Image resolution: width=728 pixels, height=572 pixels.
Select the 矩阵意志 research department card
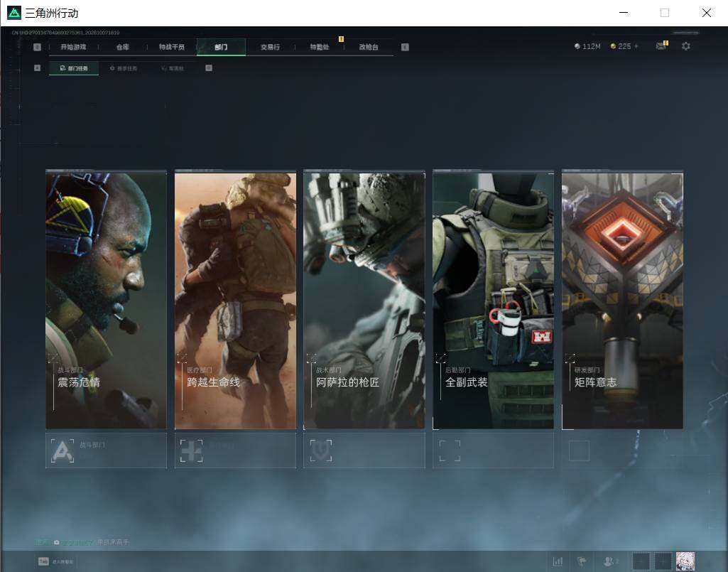(x=623, y=300)
